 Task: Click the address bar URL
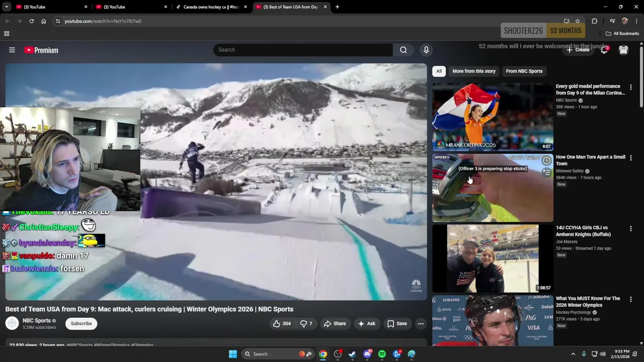pyautogui.click(x=103, y=21)
